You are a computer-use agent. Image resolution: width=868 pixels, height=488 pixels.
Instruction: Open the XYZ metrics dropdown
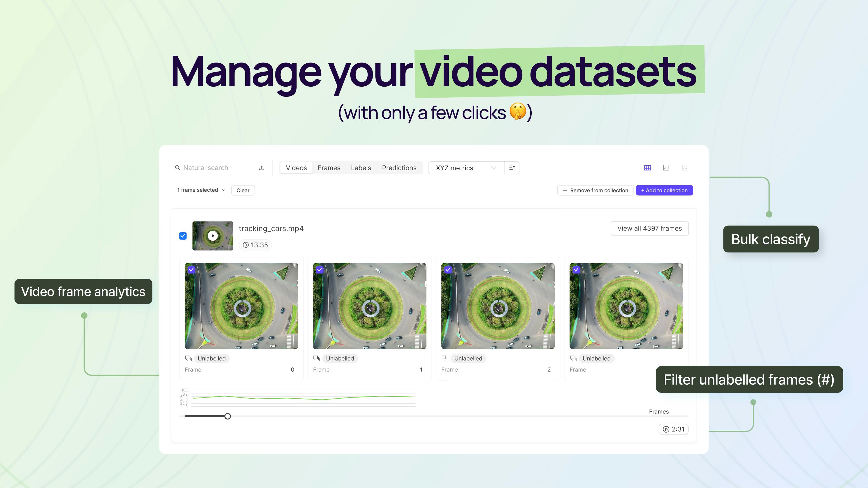click(466, 168)
